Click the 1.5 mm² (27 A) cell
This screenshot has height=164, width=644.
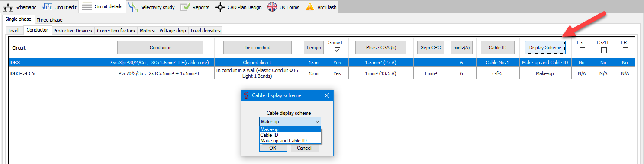(381, 63)
